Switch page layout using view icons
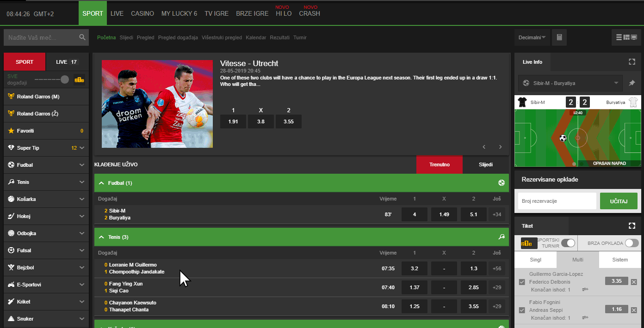 627,37
